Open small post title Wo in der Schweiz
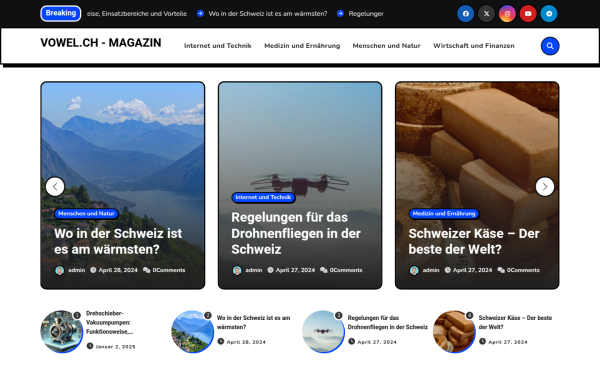Viewport: 600px width, 375px height. point(253,323)
